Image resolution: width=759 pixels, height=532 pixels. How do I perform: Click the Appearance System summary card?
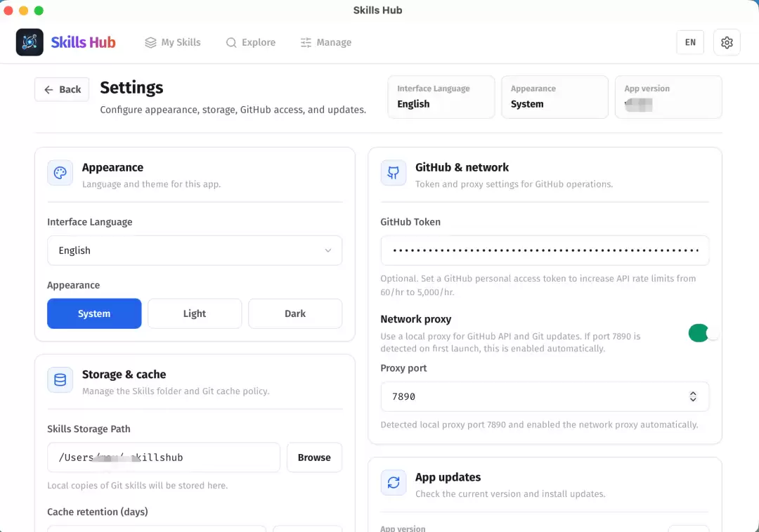[x=554, y=97]
